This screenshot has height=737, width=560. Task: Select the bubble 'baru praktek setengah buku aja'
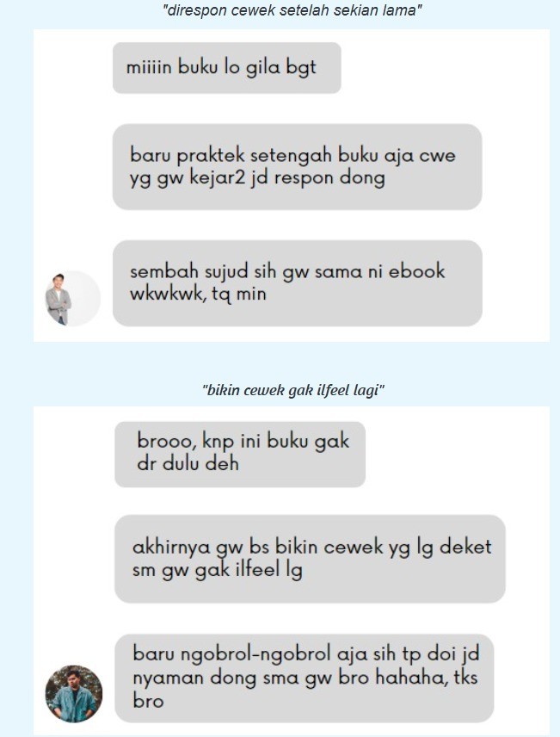(x=298, y=167)
